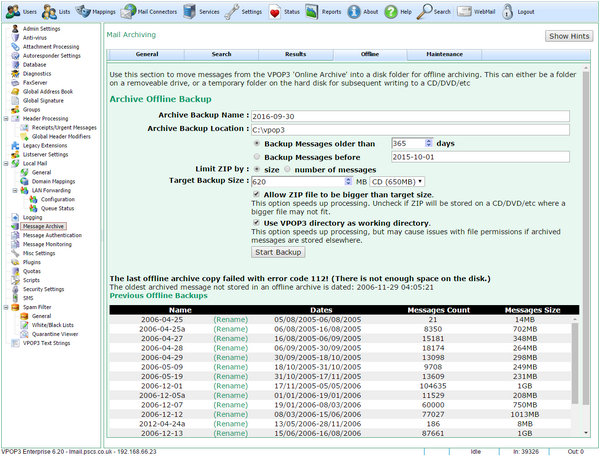600x456 pixels.
Task: Open the WebMail icon
Action: (464, 12)
